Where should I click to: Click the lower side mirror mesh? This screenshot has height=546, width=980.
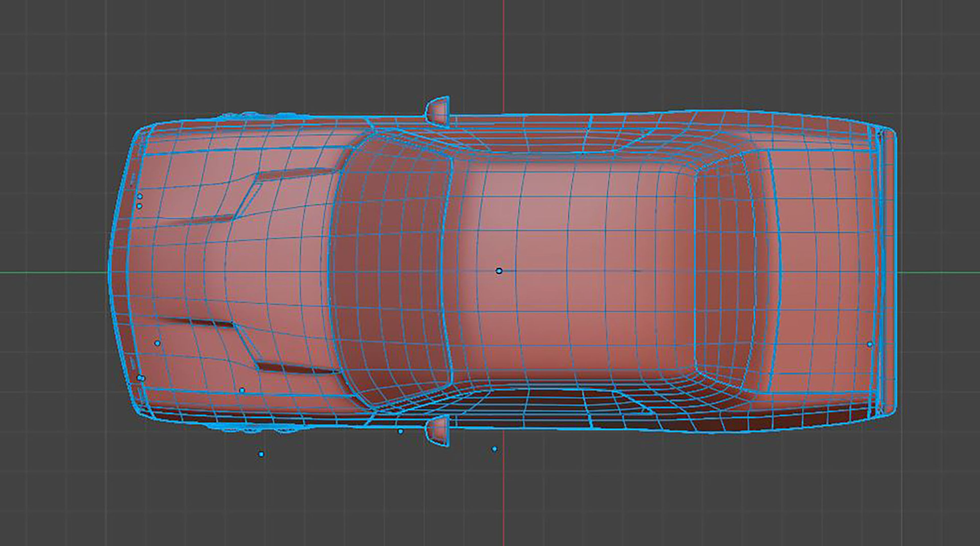(438, 431)
